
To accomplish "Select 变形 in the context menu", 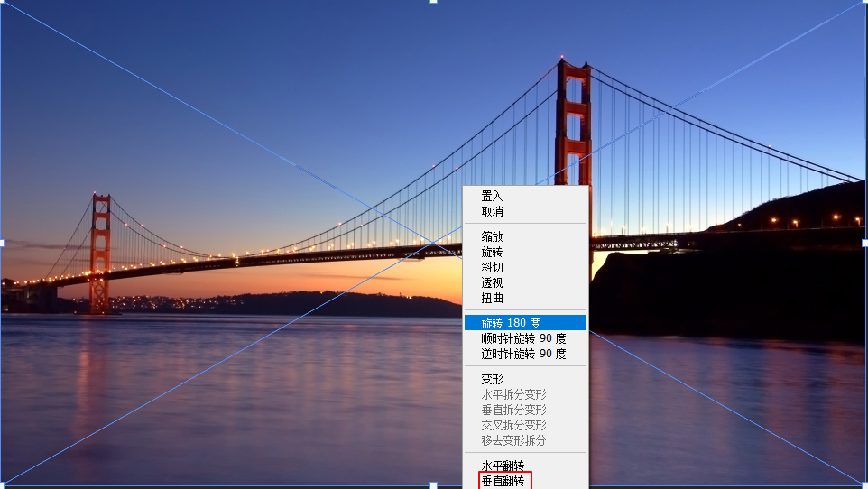I will pyautogui.click(x=525, y=379).
